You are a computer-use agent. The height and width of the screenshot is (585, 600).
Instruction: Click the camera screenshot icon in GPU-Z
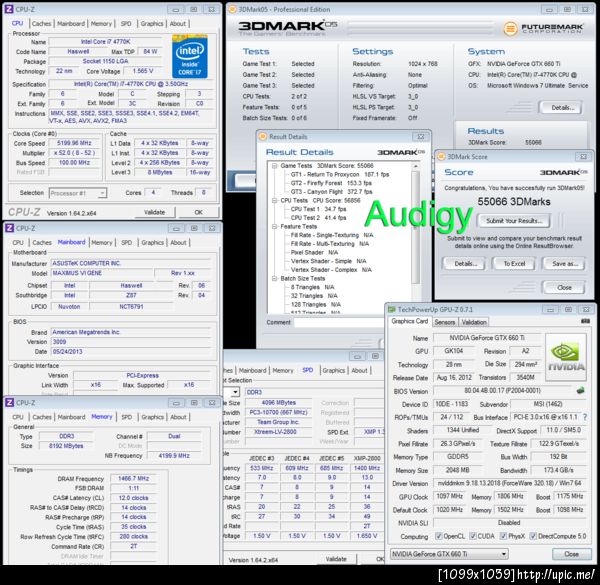point(585,321)
